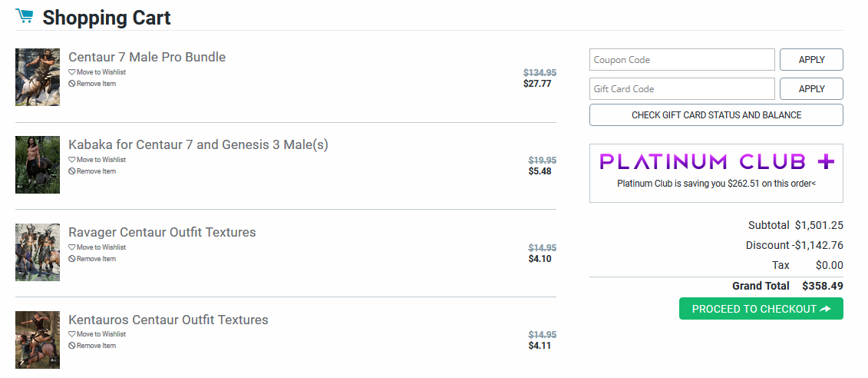Click remove icon for Ravager Centaur Outfit Textures
868x378 pixels.
(x=72, y=259)
